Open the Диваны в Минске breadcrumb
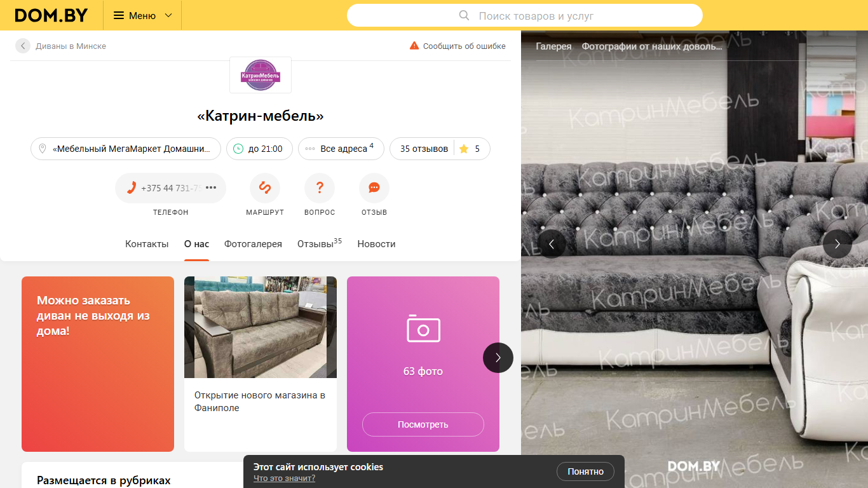The height and width of the screenshot is (488, 868). (x=71, y=46)
